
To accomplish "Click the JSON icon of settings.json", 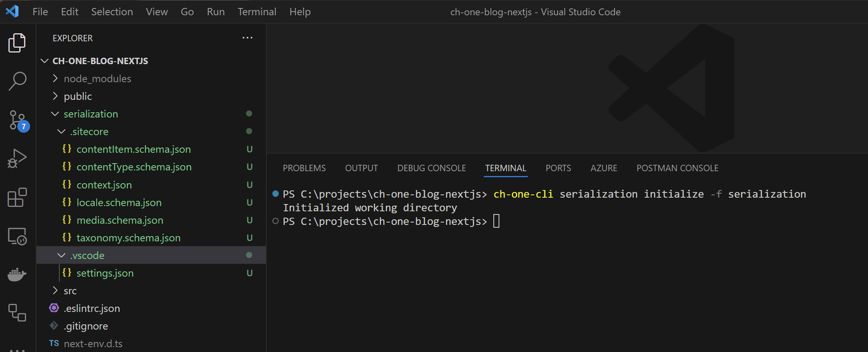I will click(67, 273).
